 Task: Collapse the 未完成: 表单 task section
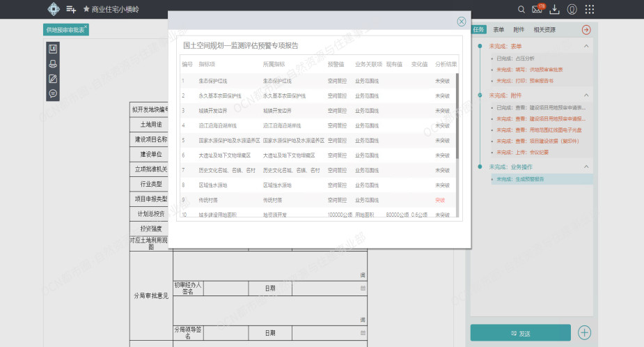coord(586,46)
